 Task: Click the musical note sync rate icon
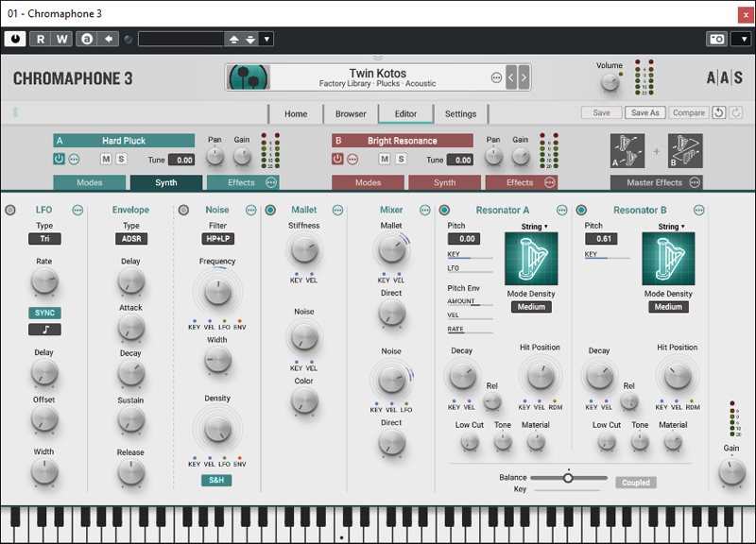click(43, 330)
